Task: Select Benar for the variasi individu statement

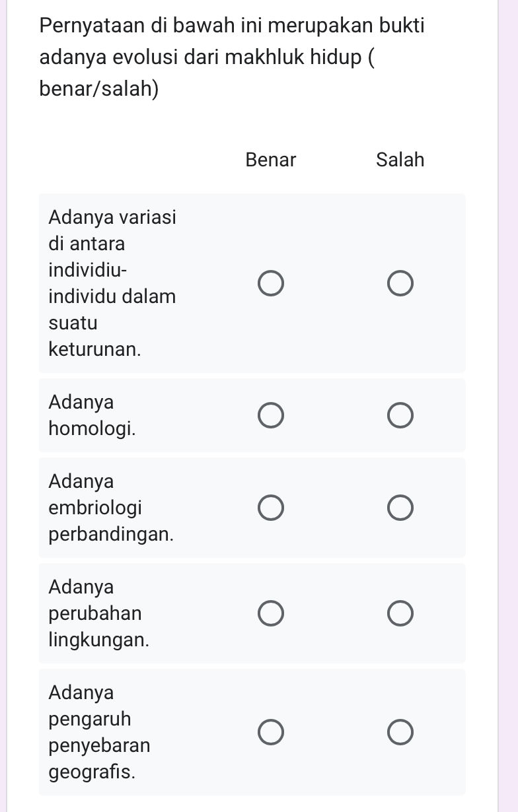Action: [x=271, y=283]
